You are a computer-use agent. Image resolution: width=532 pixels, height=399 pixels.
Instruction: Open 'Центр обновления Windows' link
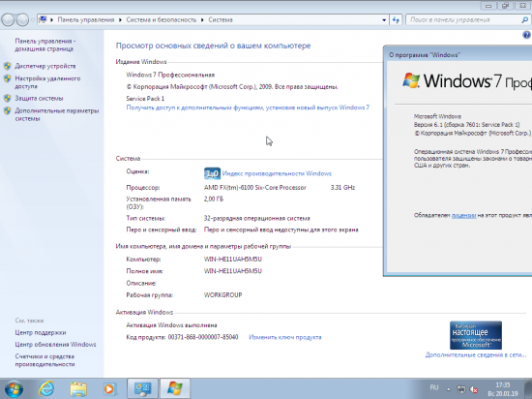[55, 345]
